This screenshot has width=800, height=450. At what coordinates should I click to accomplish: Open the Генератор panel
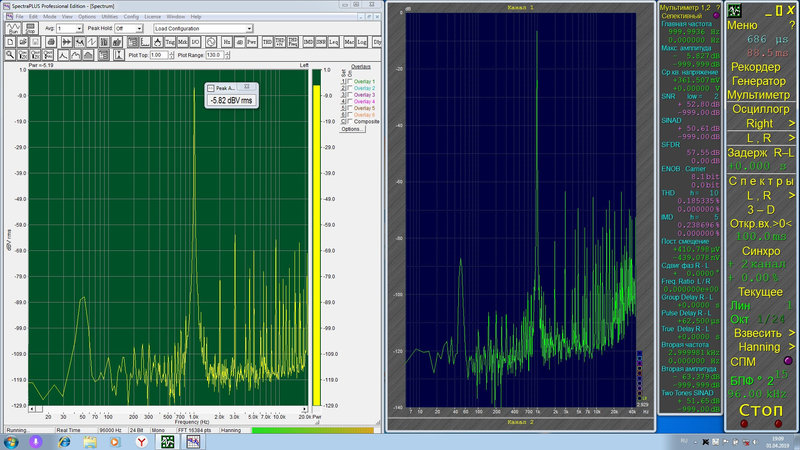[x=759, y=81]
